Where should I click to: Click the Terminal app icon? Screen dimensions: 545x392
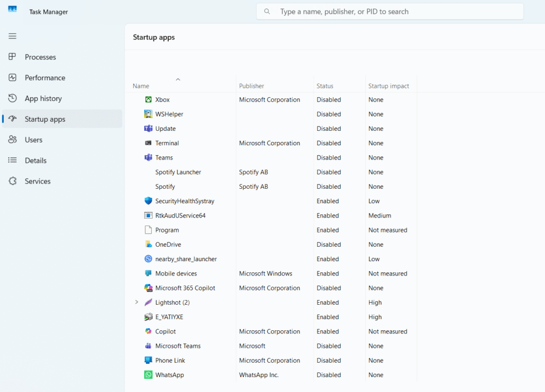148,143
